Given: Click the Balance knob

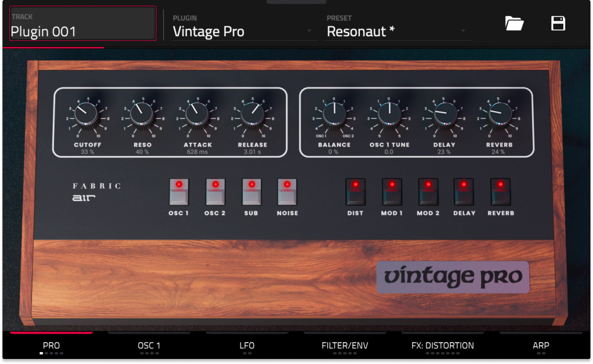Looking at the screenshot, I should coord(334,114).
